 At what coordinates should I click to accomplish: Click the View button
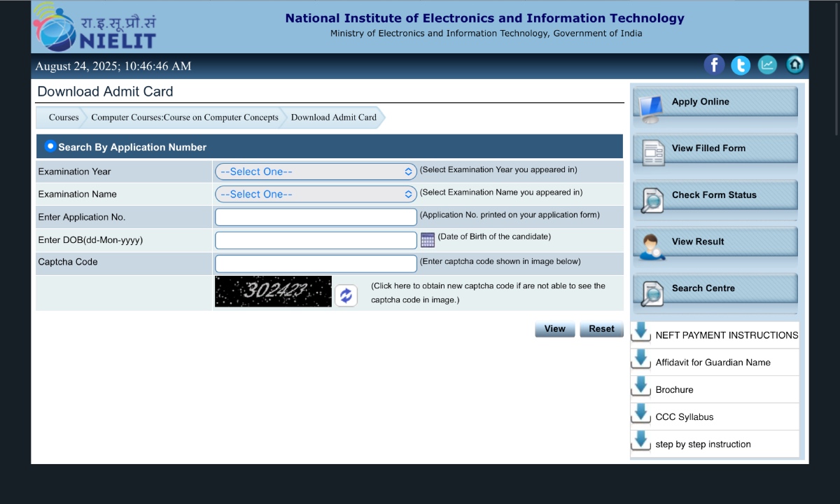click(555, 329)
